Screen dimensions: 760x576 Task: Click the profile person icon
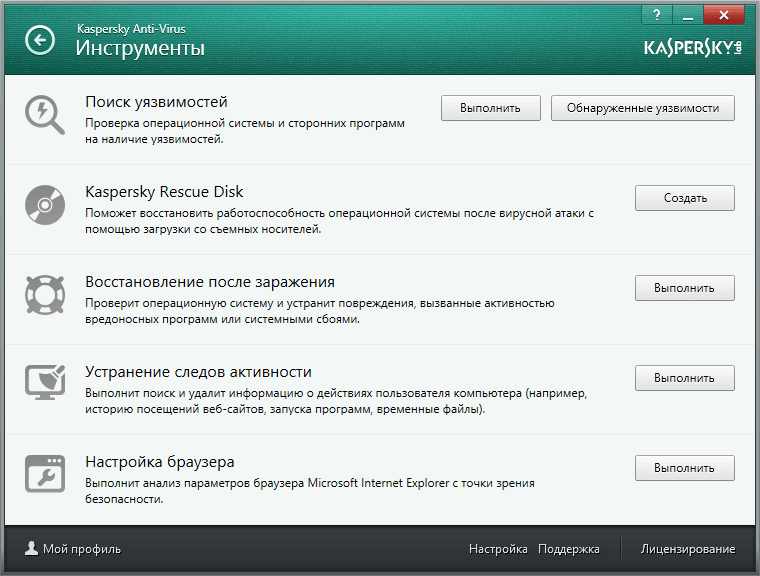click(x=32, y=548)
